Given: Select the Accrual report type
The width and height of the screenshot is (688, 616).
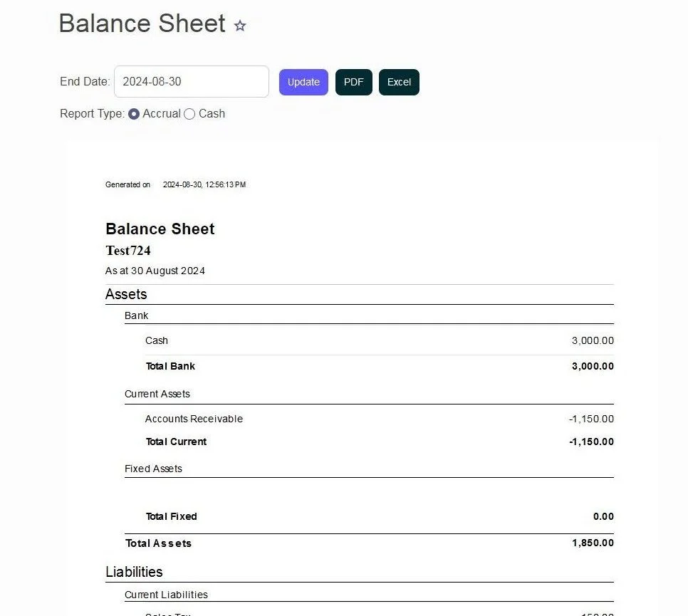Looking at the screenshot, I should [x=134, y=114].
